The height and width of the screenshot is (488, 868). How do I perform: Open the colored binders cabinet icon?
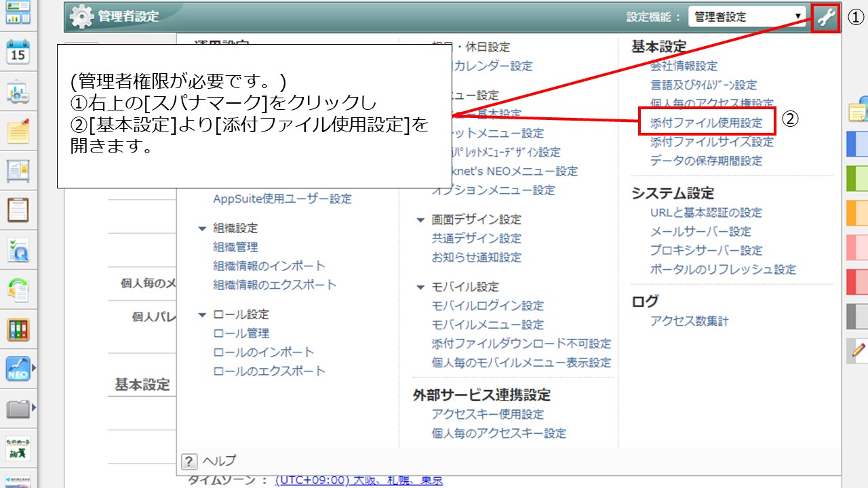point(18,329)
